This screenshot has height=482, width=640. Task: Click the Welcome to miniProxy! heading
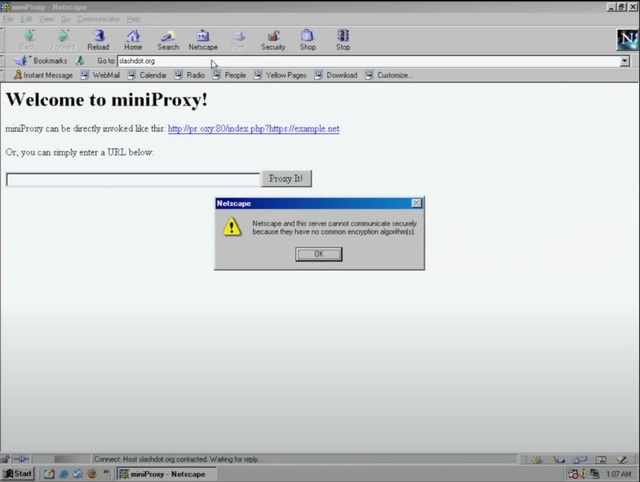(107, 100)
